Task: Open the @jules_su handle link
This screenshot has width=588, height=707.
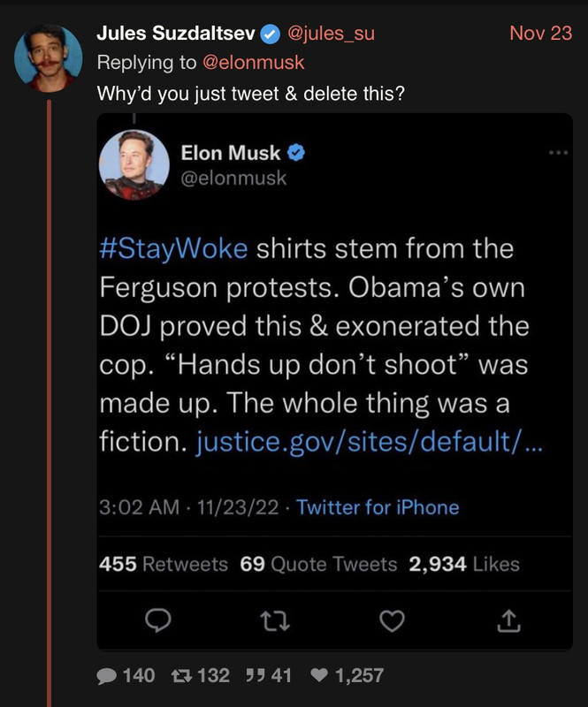Action: (331, 34)
